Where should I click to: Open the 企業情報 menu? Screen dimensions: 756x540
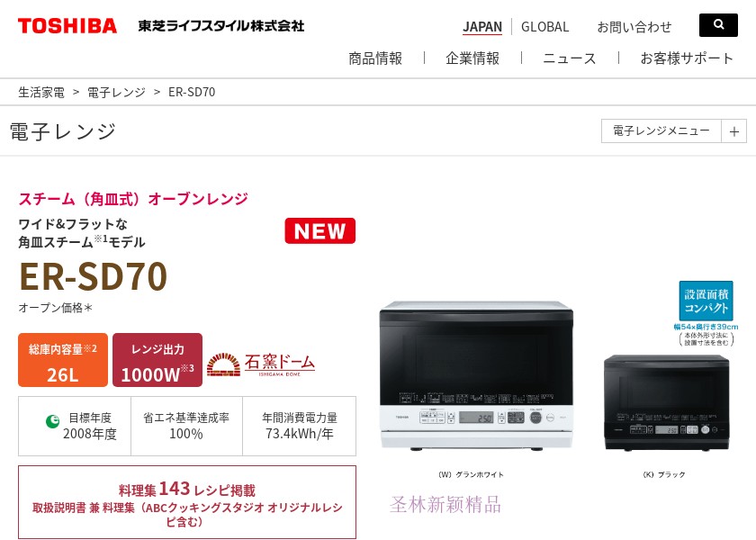coord(472,58)
